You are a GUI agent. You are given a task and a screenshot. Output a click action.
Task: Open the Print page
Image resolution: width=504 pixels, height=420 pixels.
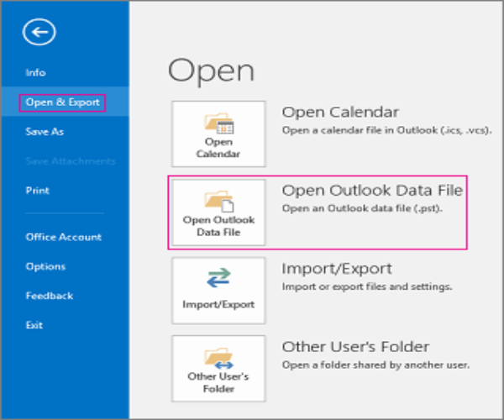pos(37,191)
